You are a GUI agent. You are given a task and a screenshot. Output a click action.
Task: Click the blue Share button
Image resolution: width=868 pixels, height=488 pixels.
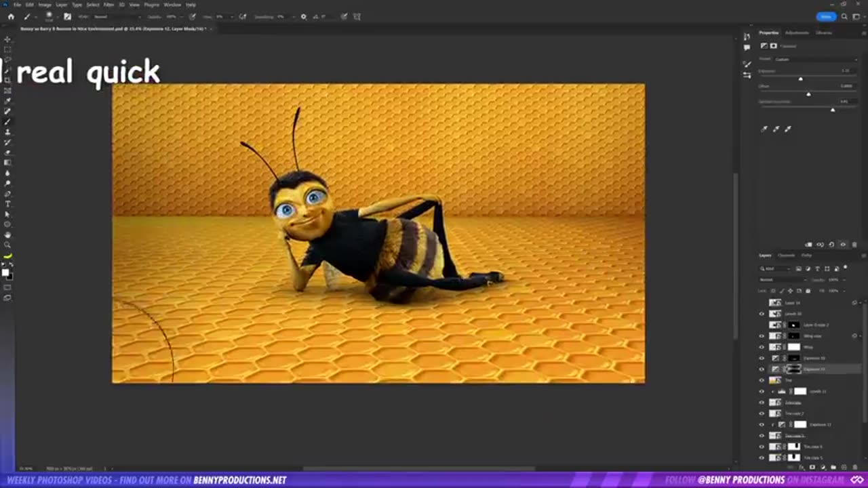point(826,16)
